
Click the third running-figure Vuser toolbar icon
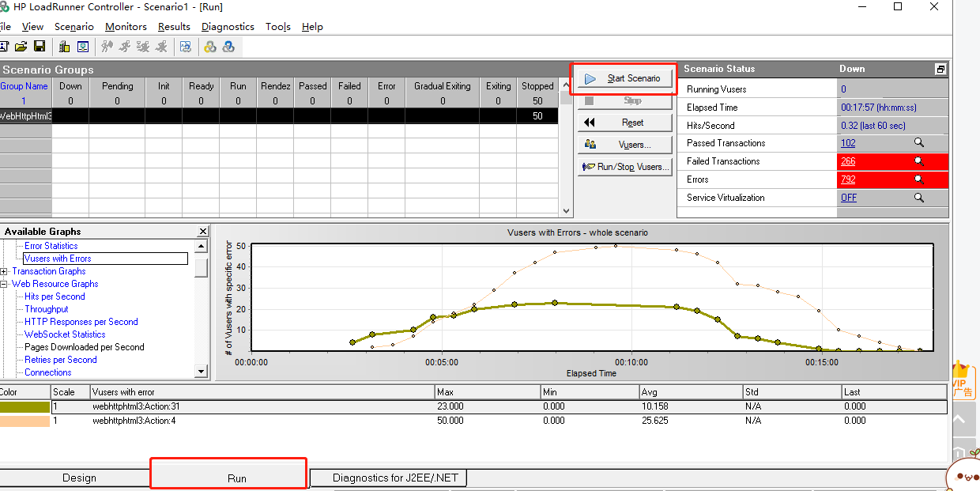(x=143, y=47)
